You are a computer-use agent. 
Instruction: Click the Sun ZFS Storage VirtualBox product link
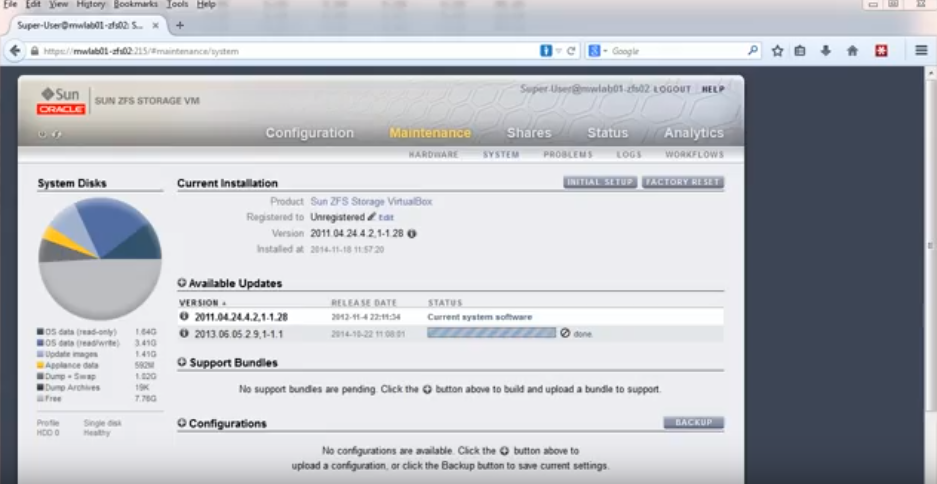click(371, 201)
